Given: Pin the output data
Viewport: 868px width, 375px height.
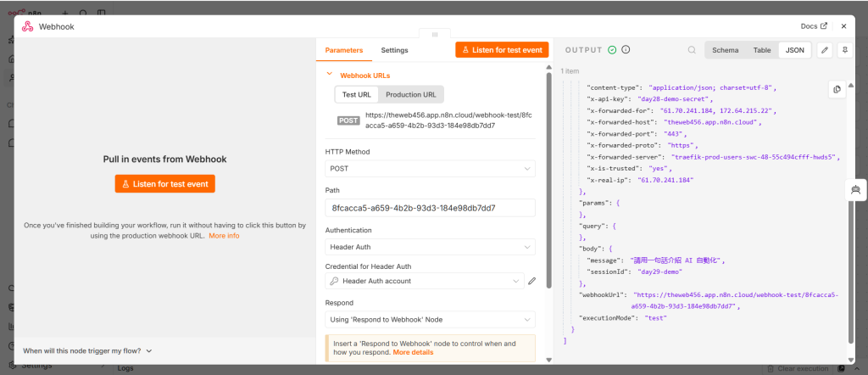Looking at the screenshot, I should (845, 50).
